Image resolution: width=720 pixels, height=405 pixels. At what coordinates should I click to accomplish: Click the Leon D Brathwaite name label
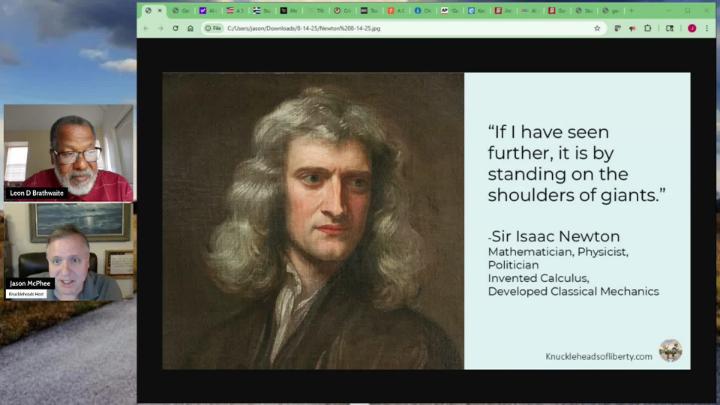pos(36,193)
